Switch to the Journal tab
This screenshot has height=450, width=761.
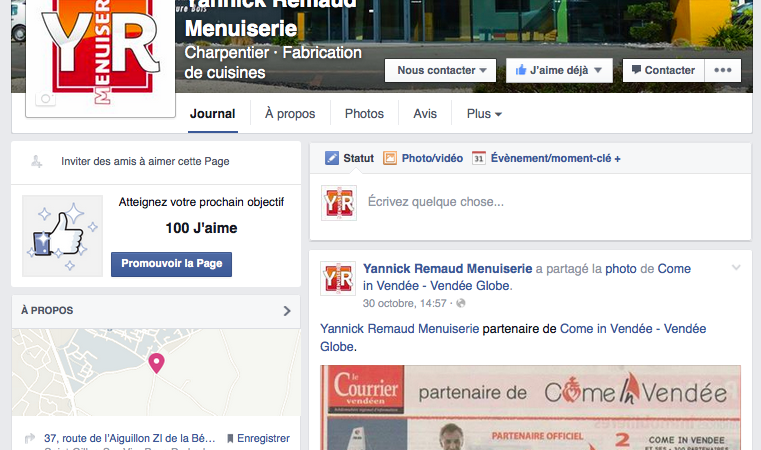click(213, 114)
